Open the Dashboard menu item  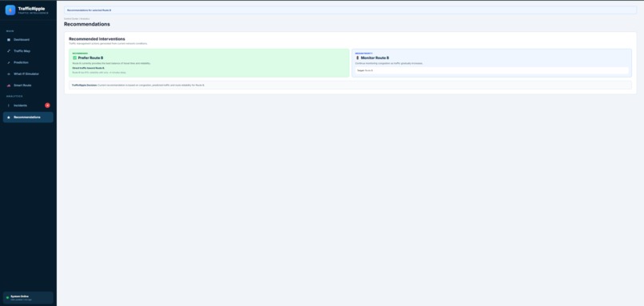[x=28, y=40]
